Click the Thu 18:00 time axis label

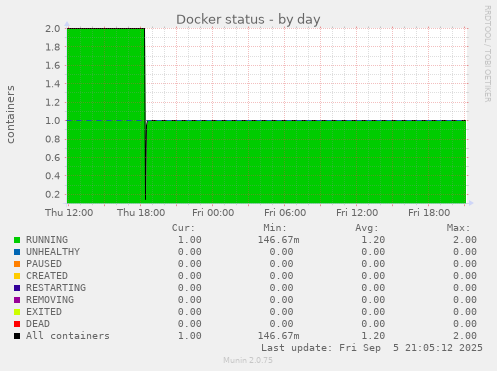[141, 213]
